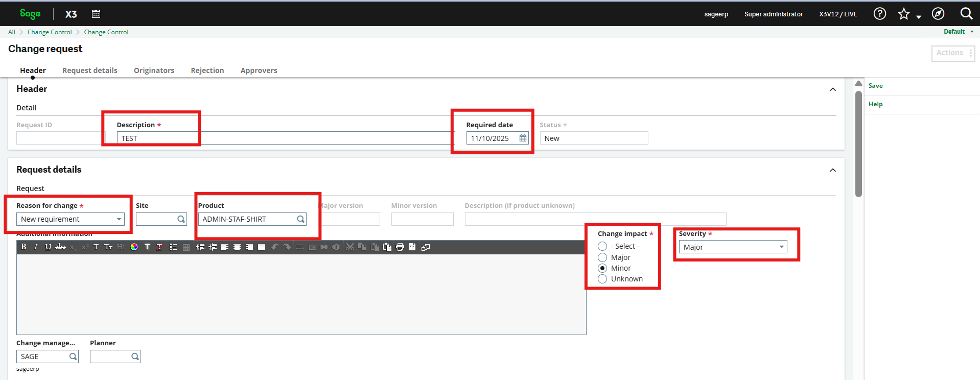980x380 pixels.
Task: Insert a bulleted list
Action: tap(173, 247)
